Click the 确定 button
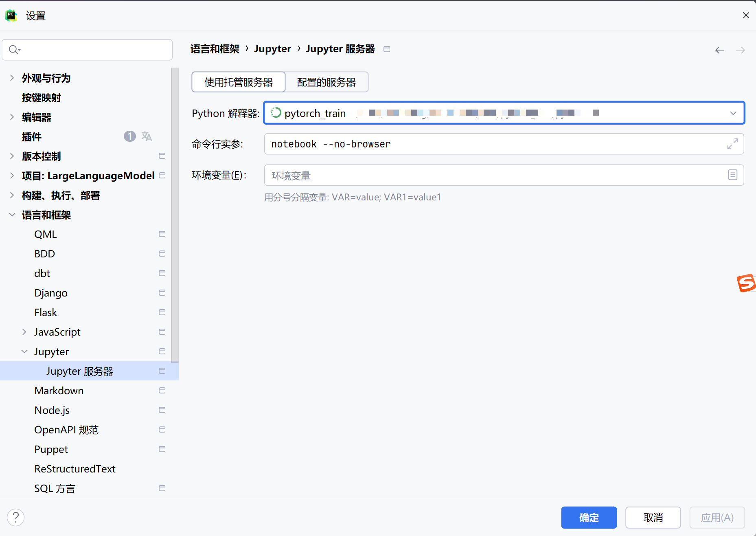The image size is (756, 536). (589, 517)
